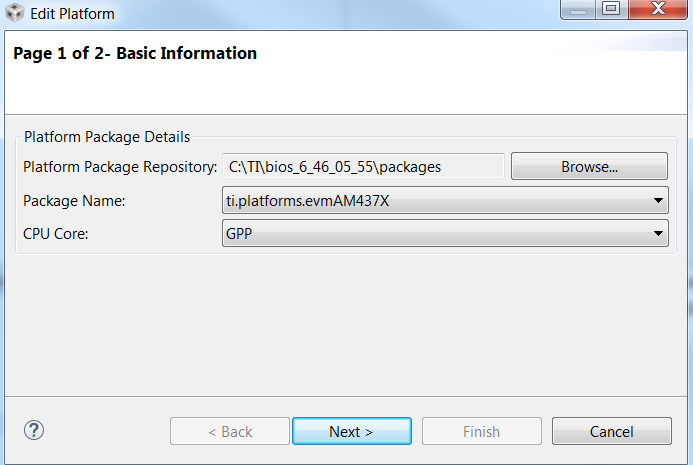Click the help question mark icon
Viewport: 693px width, 465px height.
point(34,431)
